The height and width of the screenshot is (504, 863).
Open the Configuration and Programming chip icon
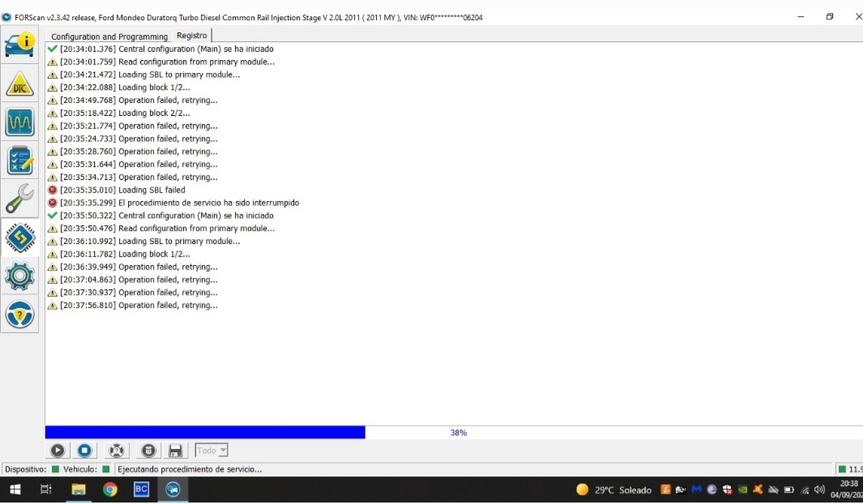[19, 237]
